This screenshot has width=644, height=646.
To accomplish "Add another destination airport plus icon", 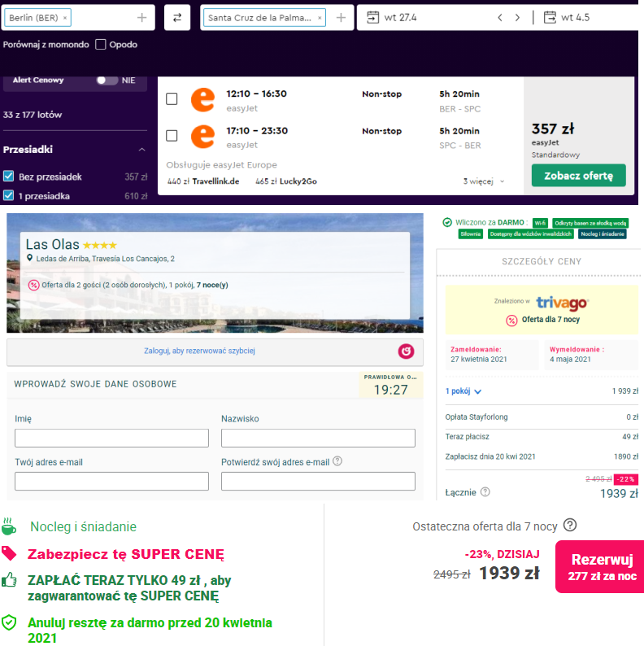I will 341,18.
